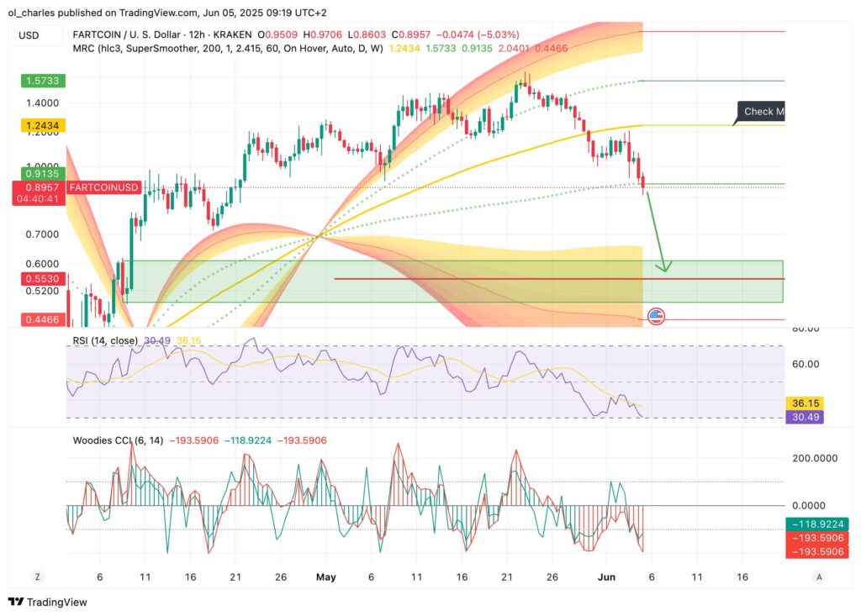The height and width of the screenshot is (616, 861).
Task: Click the May label on the date axis
Action: click(x=325, y=577)
